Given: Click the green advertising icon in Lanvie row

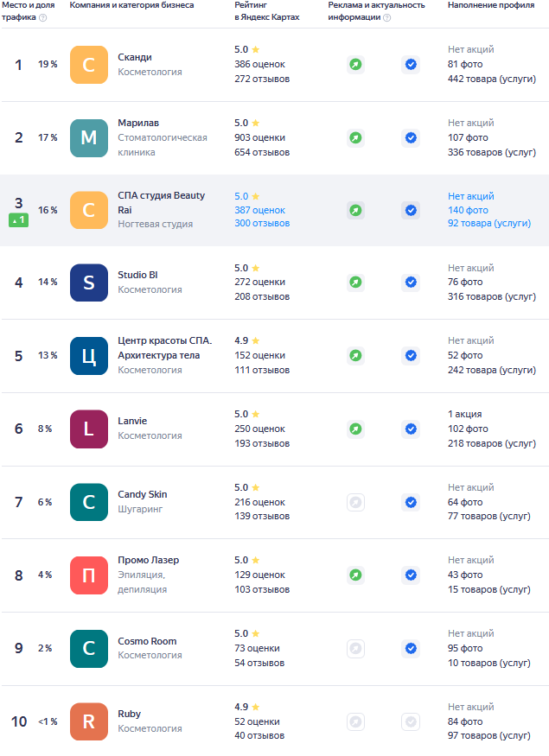Looking at the screenshot, I should (355, 429).
